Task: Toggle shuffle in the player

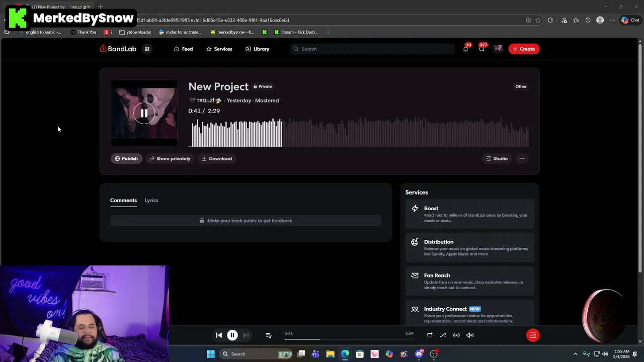Action: [443, 335]
